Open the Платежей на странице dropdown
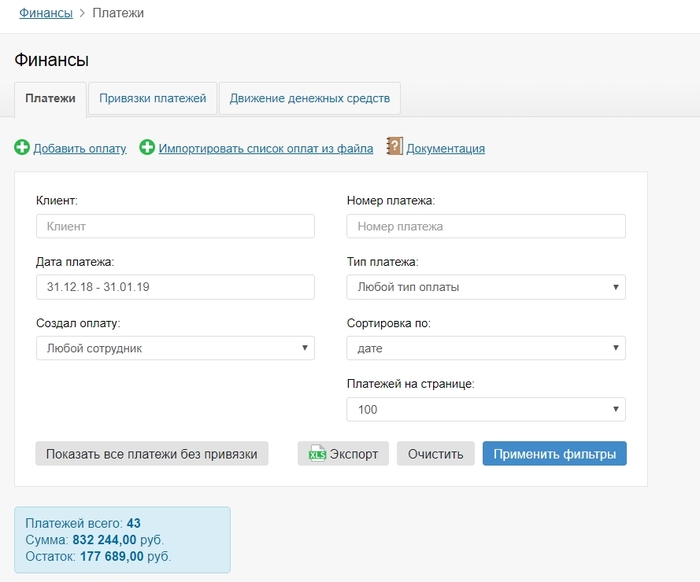Image resolution: width=700 pixels, height=582 pixels. coord(486,409)
